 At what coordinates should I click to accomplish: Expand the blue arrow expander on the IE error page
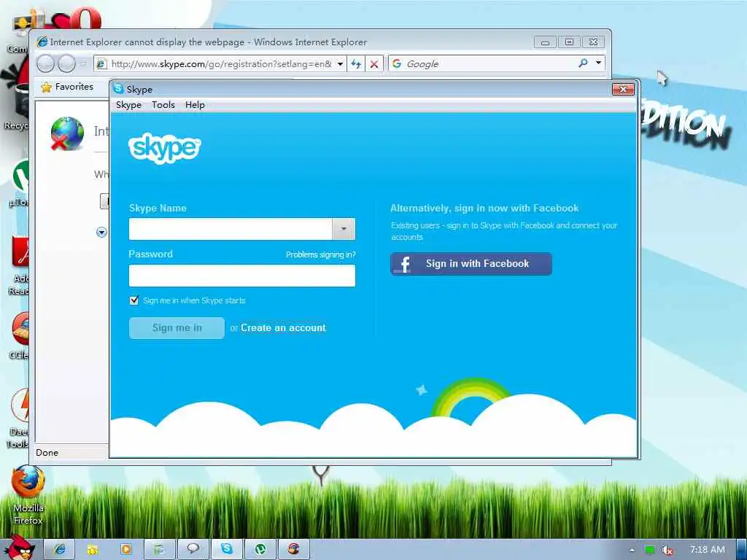(x=101, y=233)
